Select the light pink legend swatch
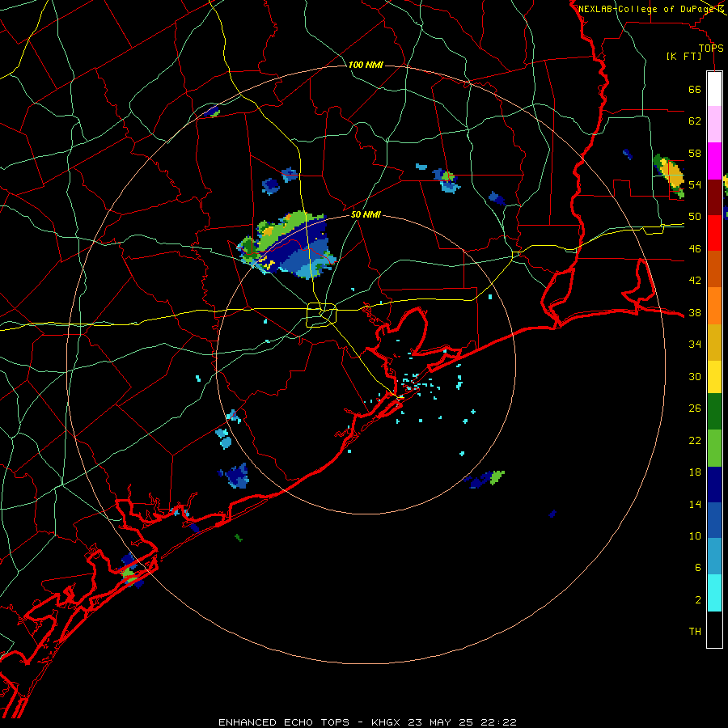The width and height of the screenshot is (728, 728). [714, 125]
